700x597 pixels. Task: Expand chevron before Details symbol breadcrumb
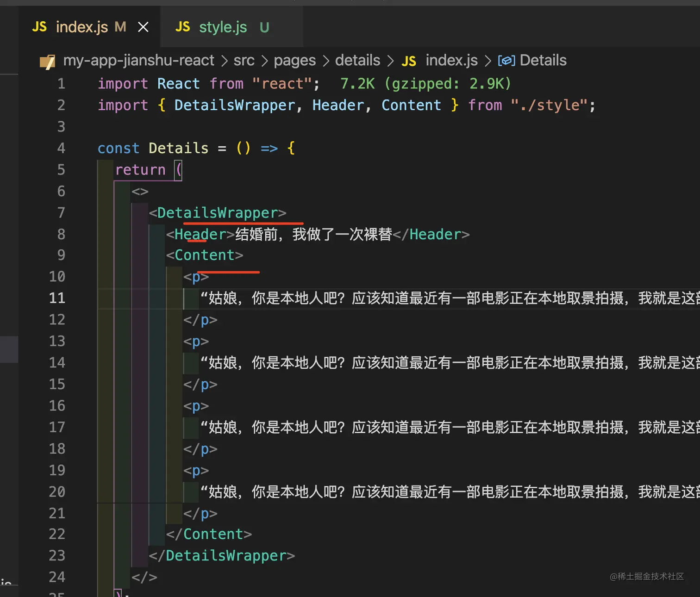click(487, 61)
